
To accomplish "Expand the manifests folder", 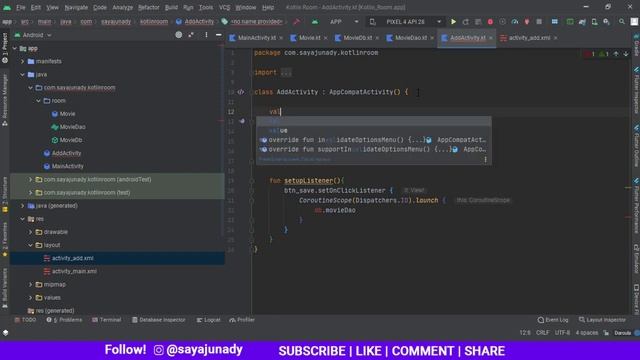I will click(x=23, y=61).
